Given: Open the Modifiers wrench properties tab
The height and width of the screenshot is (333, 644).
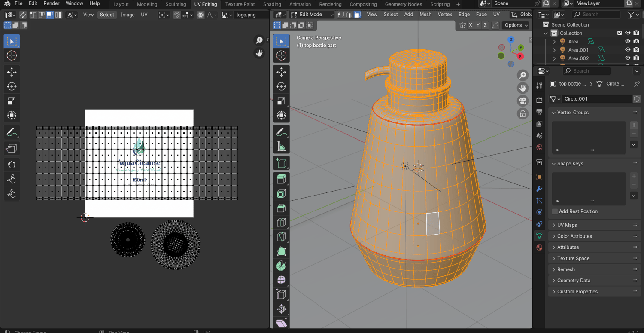Looking at the screenshot, I should tap(540, 189).
